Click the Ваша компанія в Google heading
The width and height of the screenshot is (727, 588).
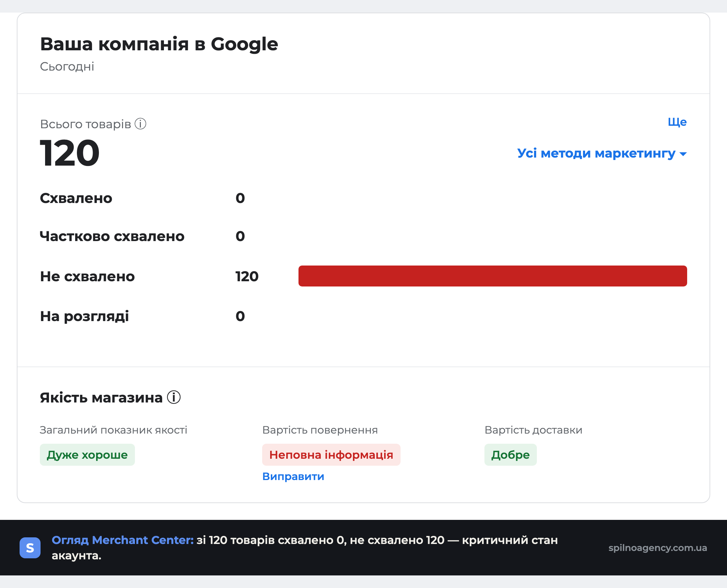[159, 44]
